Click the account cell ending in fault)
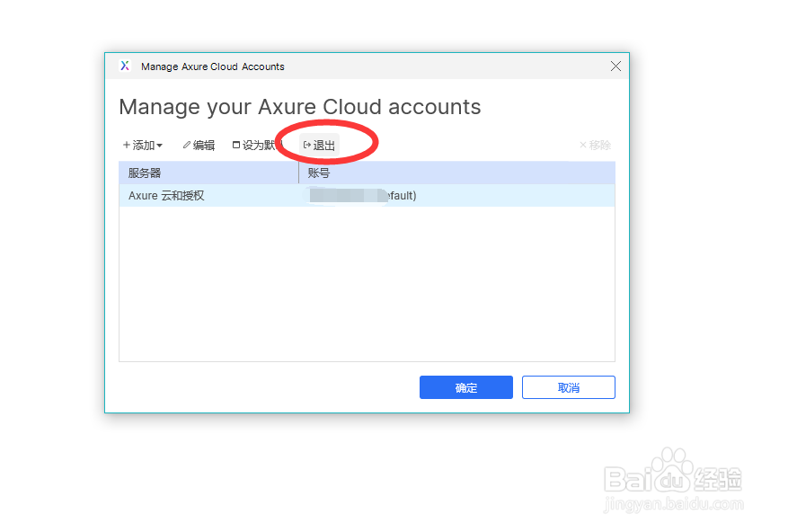 456,196
